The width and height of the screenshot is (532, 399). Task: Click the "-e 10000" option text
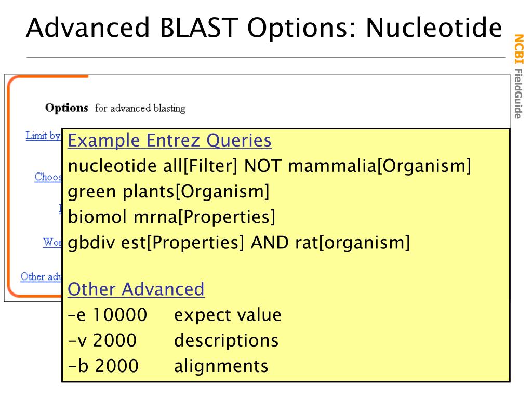click(108, 315)
